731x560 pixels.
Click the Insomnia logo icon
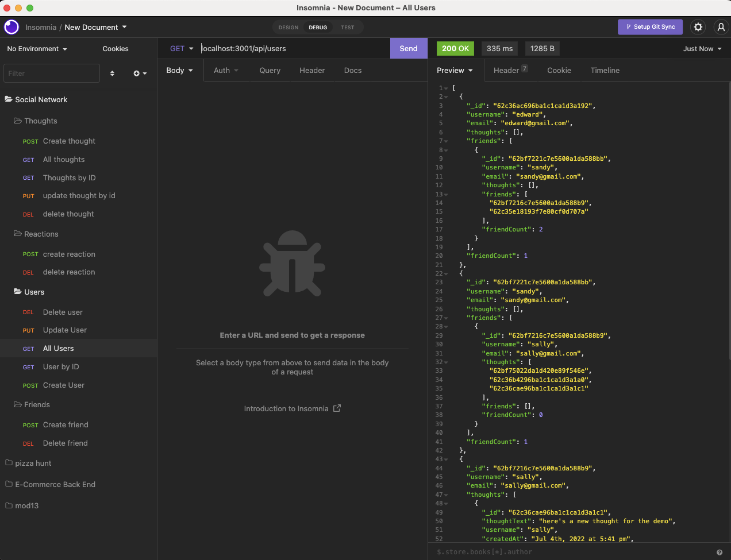coord(11,27)
